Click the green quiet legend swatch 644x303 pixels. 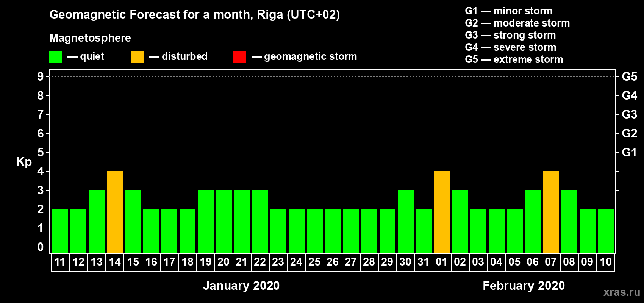tap(55, 57)
